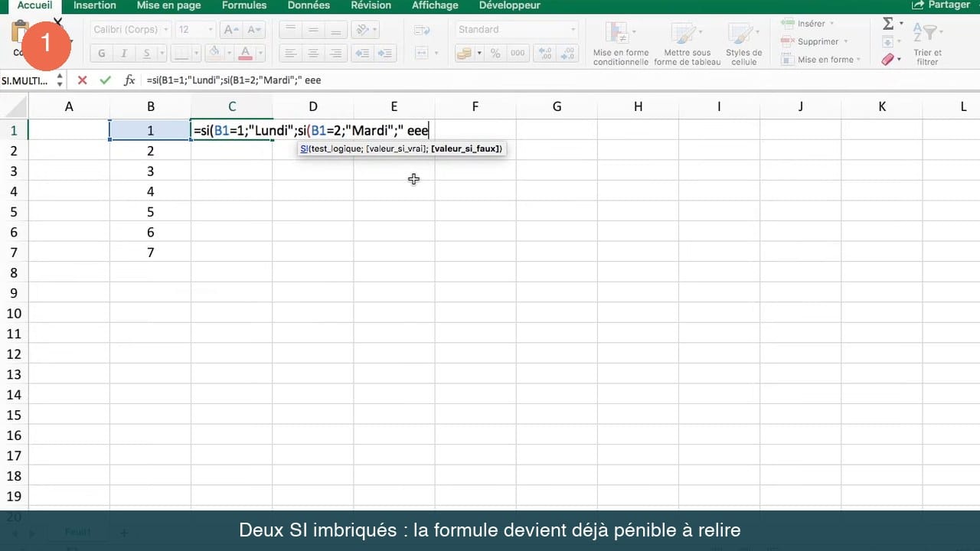Select column header G

[557, 106]
